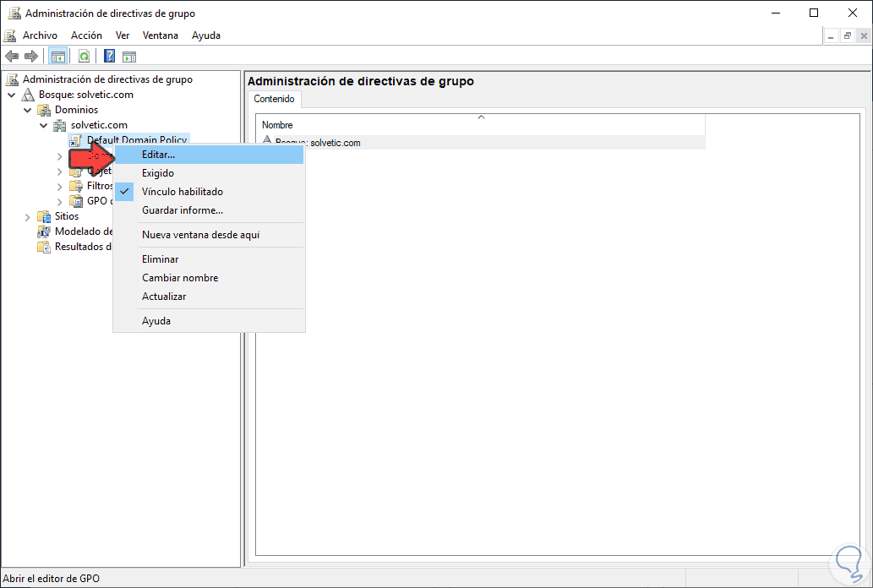
Task: Expand the Sitios tree node
Action: (x=27, y=216)
